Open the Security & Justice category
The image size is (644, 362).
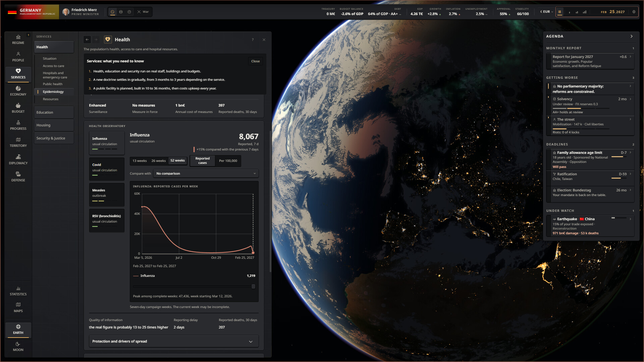[54, 138]
